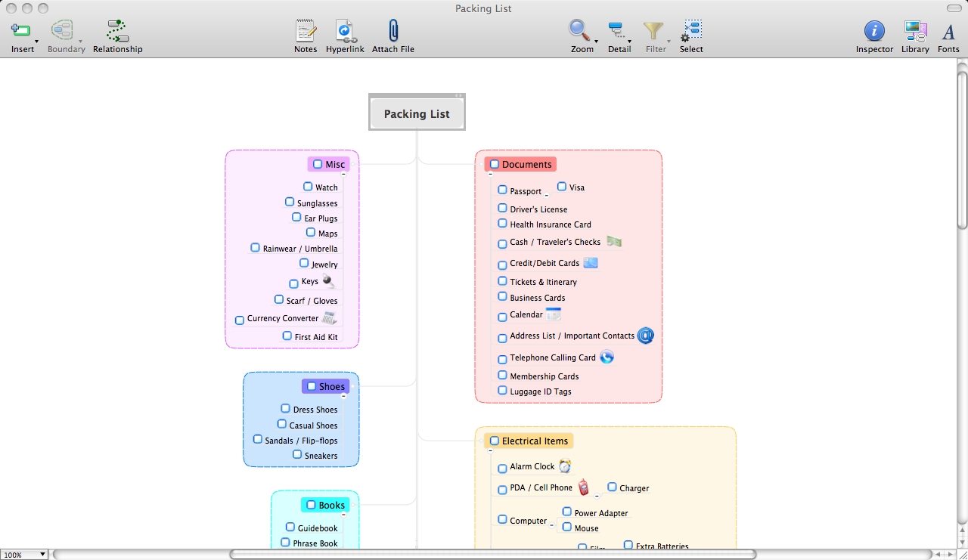Check the Passport checkbox
Screen dimensions: 968x560
pyautogui.click(x=502, y=189)
